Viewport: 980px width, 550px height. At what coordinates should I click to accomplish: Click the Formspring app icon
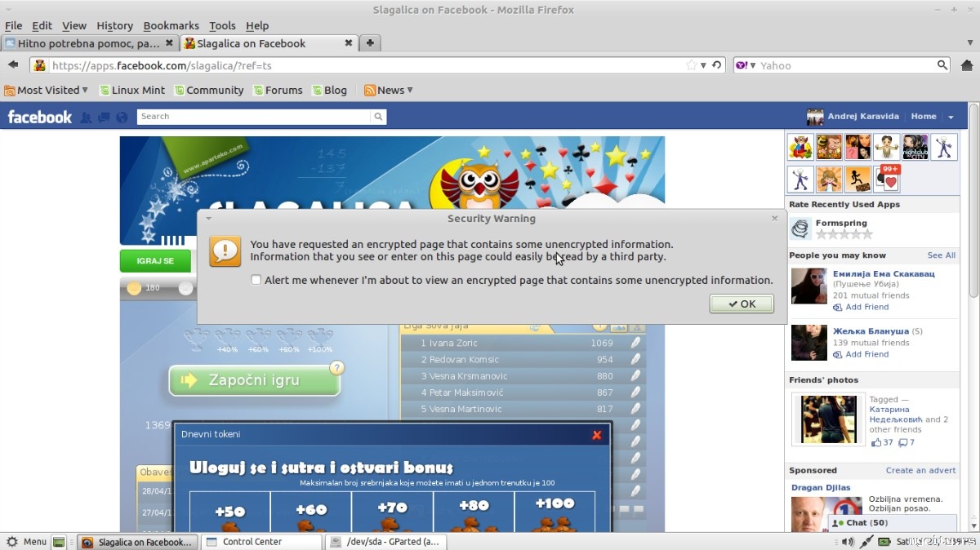[800, 228]
